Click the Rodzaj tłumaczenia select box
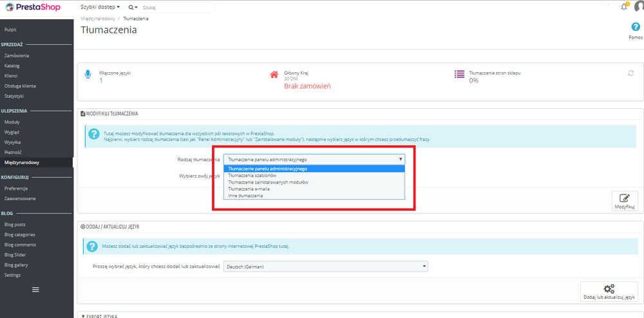Screen dimensions: 644x318 point(314,160)
